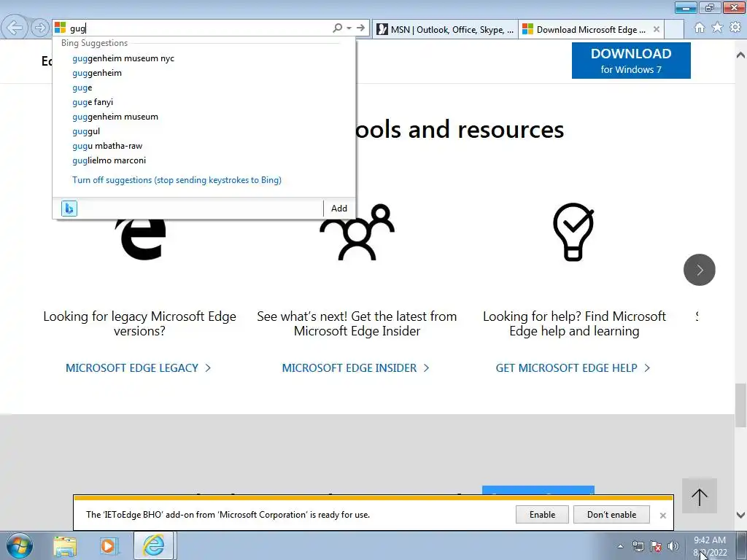Image resolution: width=747 pixels, height=560 pixels.
Task: Expand the address bar autocomplete dropdown arrow
Action: pos(349,28)
